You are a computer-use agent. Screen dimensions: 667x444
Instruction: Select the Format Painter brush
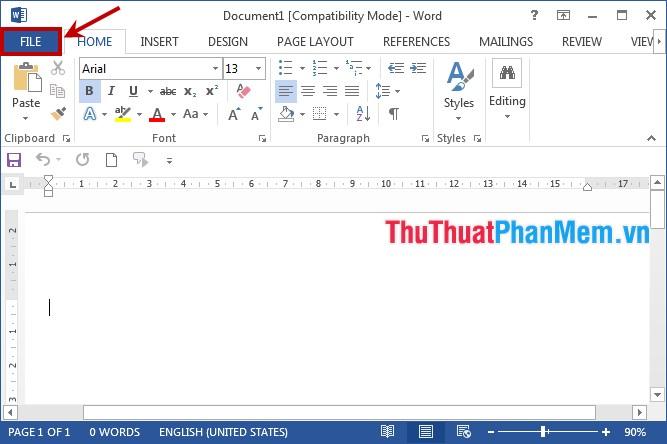click(58, 114)
